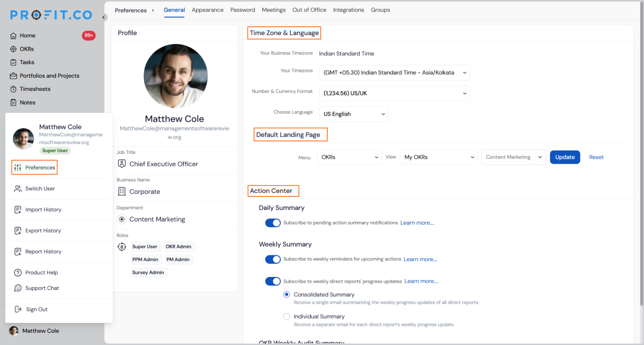This screenshot has height=345, width=644.
Task: Click the page's vertical scrollbar
Action: pos(641,153)
